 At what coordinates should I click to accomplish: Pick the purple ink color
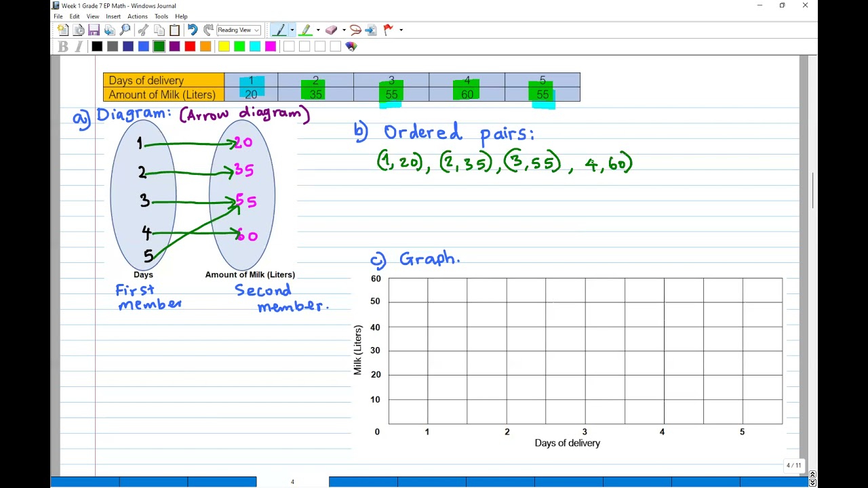point(175,46)
